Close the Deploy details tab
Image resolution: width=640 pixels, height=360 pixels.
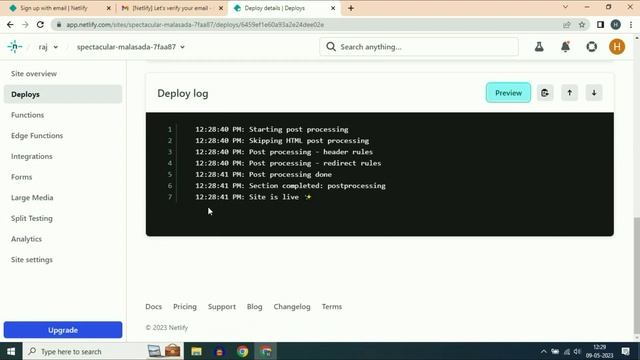tap(333, 8)
